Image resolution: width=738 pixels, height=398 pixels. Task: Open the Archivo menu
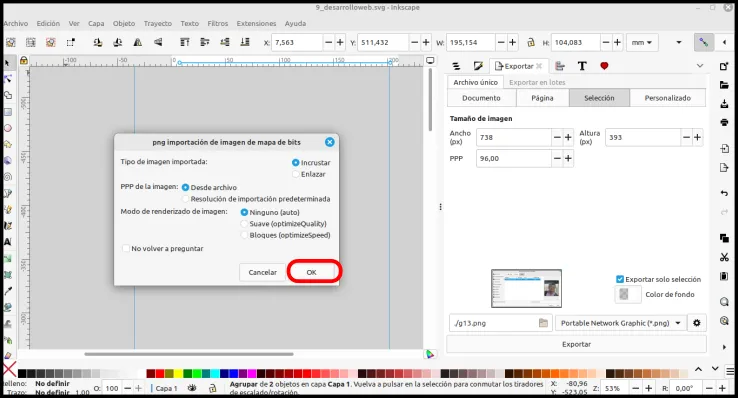(16, 23)
